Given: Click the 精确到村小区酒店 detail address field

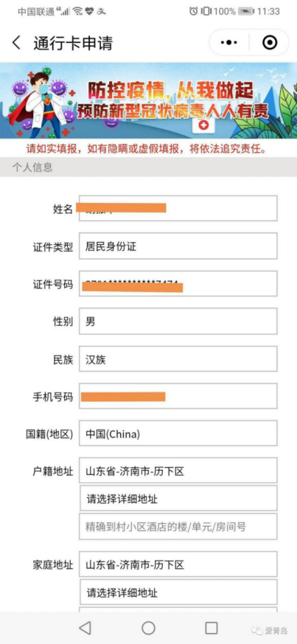Looking at the screenshot, I should click(178, 526).
